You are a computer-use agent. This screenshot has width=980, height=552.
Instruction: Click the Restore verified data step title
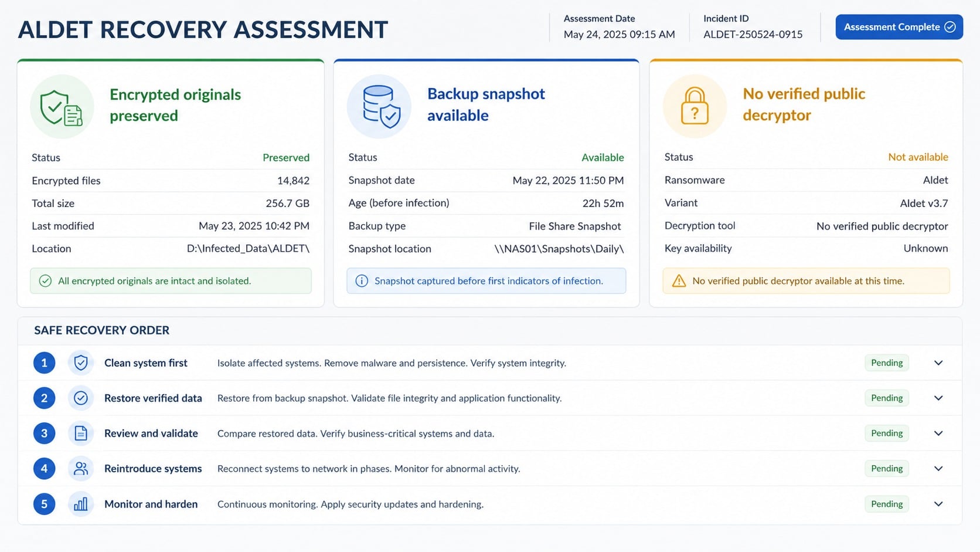tap(153, 398)
